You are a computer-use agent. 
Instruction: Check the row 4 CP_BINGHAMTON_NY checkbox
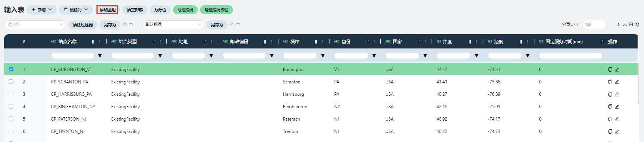point(11,106)
